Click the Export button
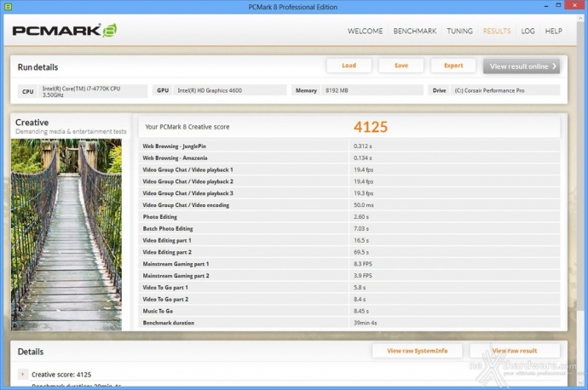Image resolution: width=588 pixels, height=390 pixels. 453,66
